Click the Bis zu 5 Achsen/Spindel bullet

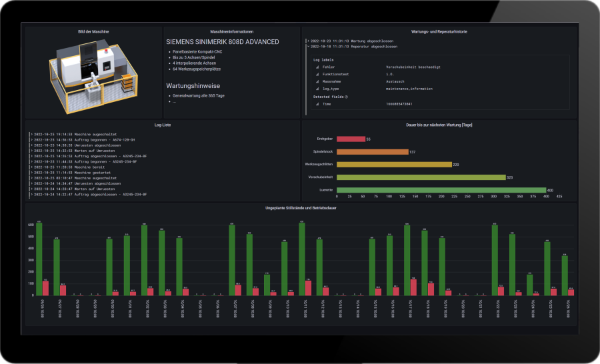193,57
